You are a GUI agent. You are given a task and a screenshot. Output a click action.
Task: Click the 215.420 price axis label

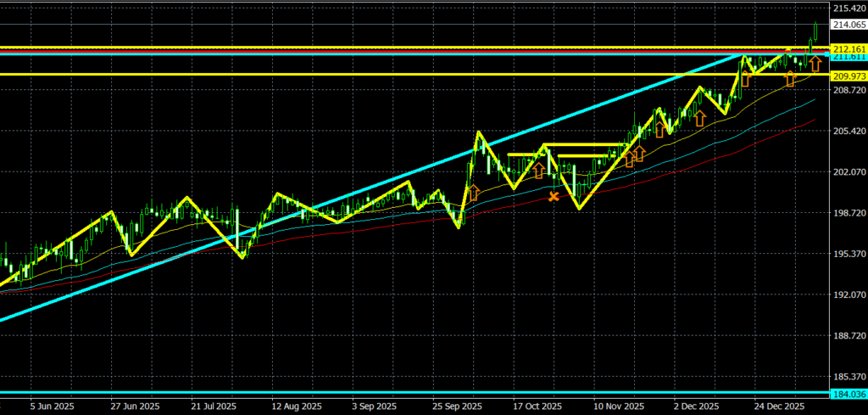(x=848, y=8)
